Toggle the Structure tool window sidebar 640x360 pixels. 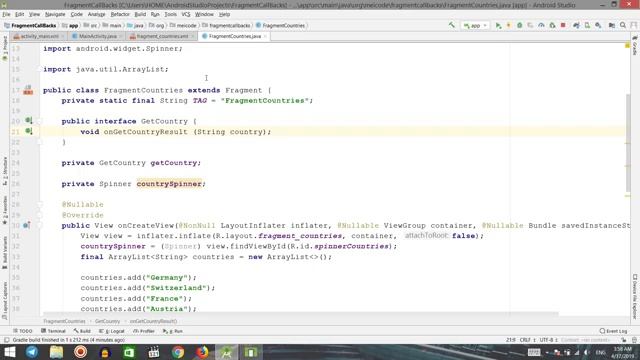coord(5,171)
